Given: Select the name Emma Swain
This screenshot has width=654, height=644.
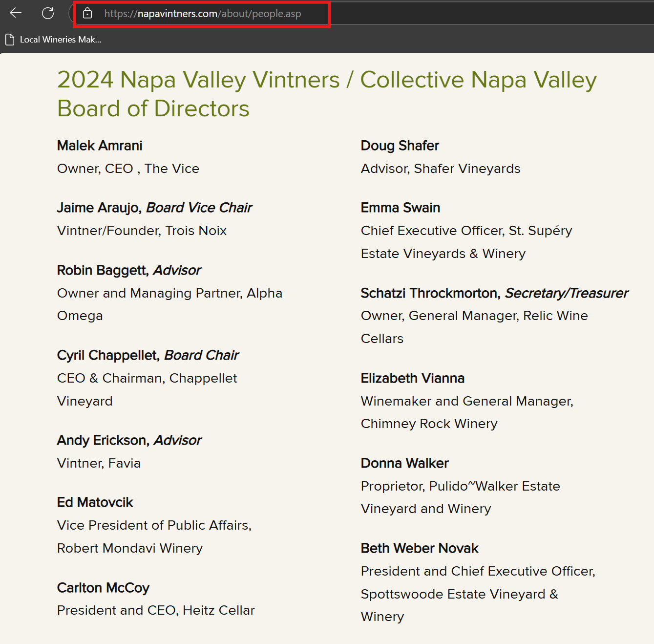Looking at the screenshot, I should 401,208.
